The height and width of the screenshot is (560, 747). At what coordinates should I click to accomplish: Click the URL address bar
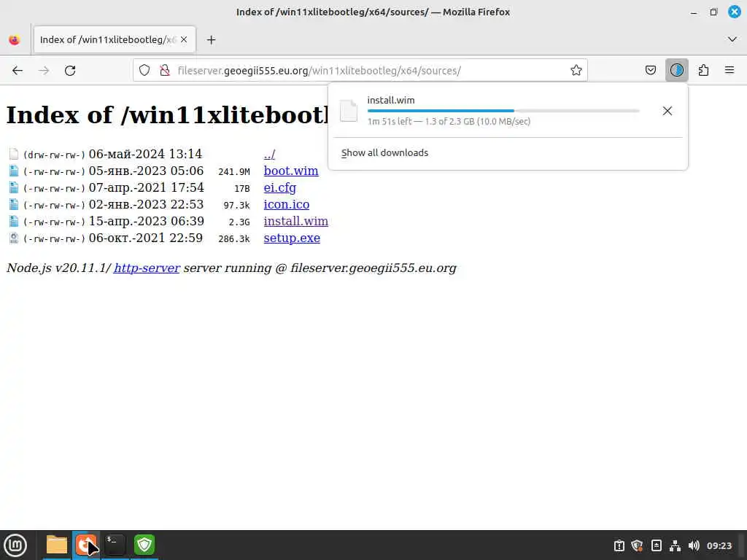[360, 71]
